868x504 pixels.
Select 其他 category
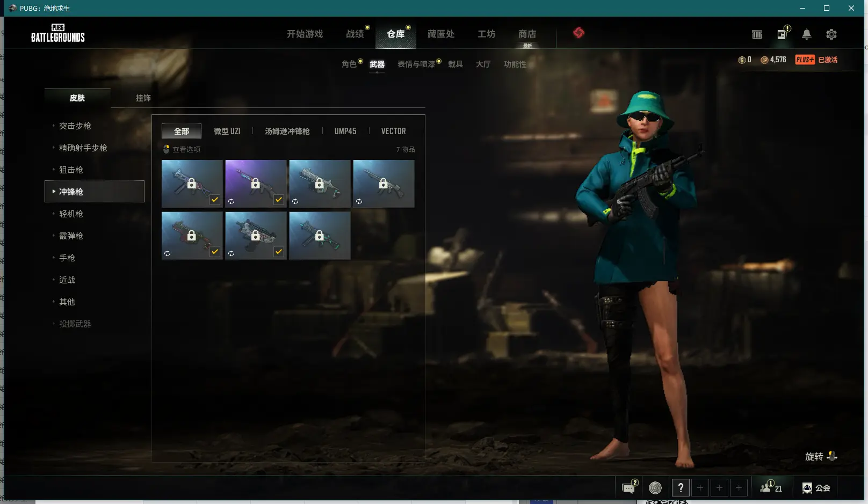[67, 302]
